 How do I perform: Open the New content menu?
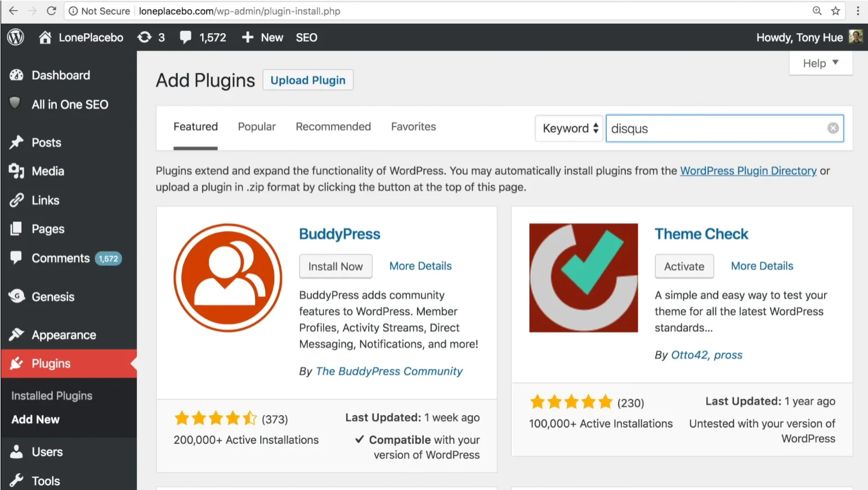click(x=263, y=37)
